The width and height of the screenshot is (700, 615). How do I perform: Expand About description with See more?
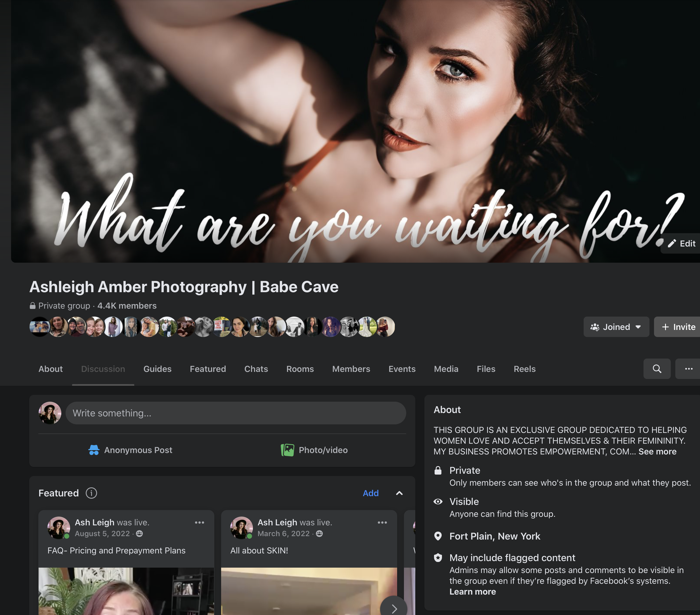point(657,451)
